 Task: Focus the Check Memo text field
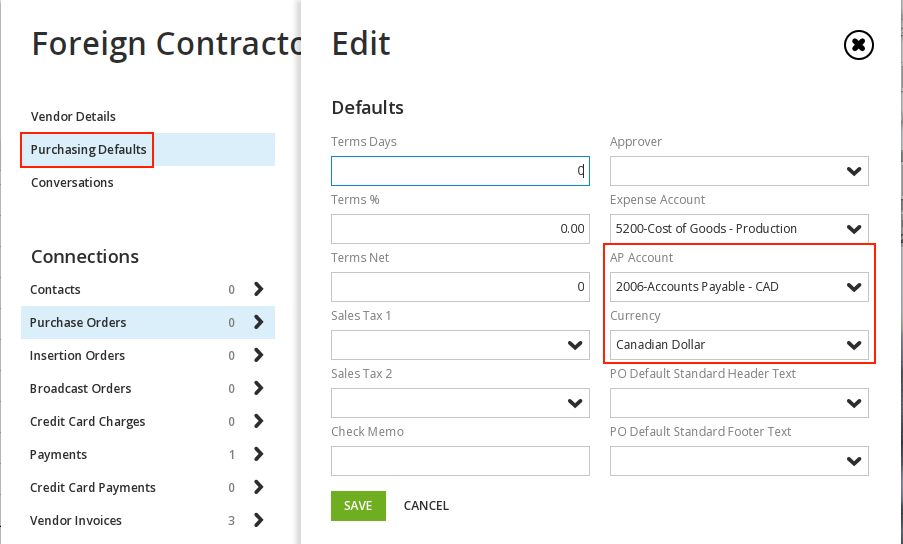pyautogui.click(x=460, y=461)
